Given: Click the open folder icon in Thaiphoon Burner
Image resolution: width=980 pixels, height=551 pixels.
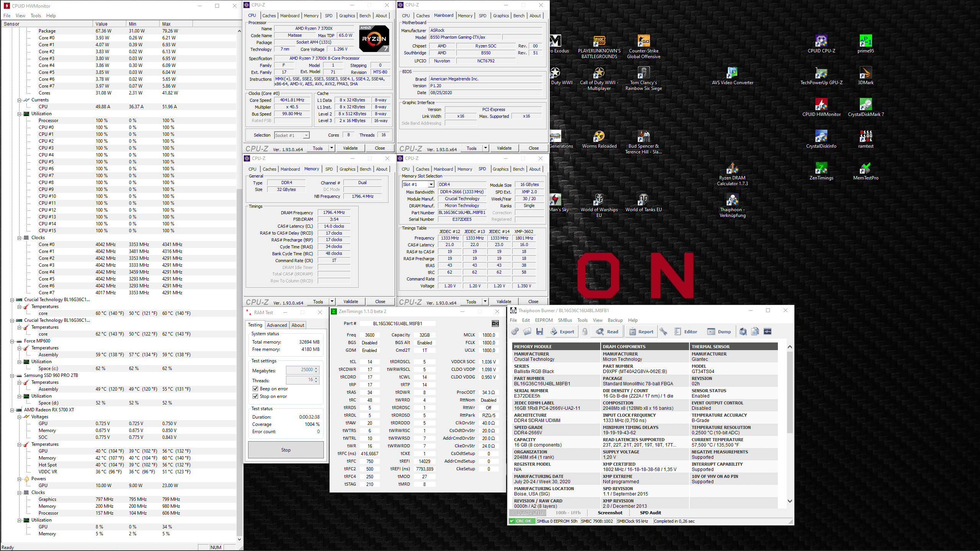Looking at the screenshot, I should tap(527, 332).
